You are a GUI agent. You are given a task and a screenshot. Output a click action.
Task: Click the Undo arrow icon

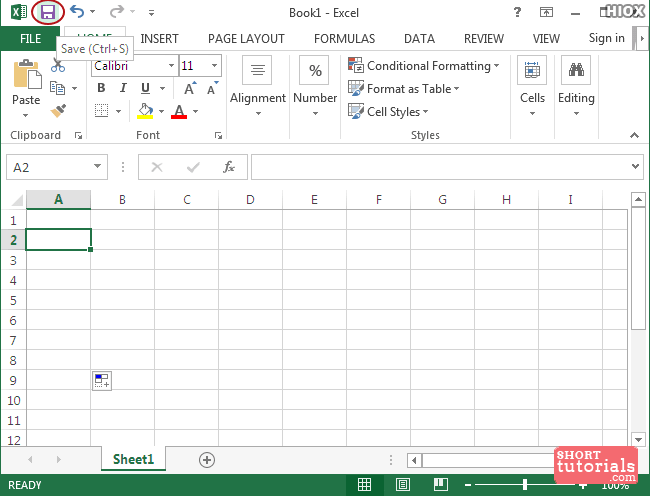[x=77, y=12]
